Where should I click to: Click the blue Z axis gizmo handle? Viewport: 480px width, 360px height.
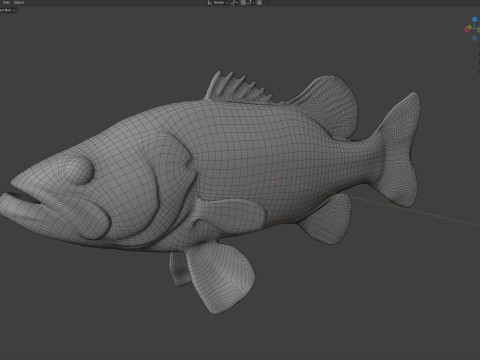[x=474, y=19]
